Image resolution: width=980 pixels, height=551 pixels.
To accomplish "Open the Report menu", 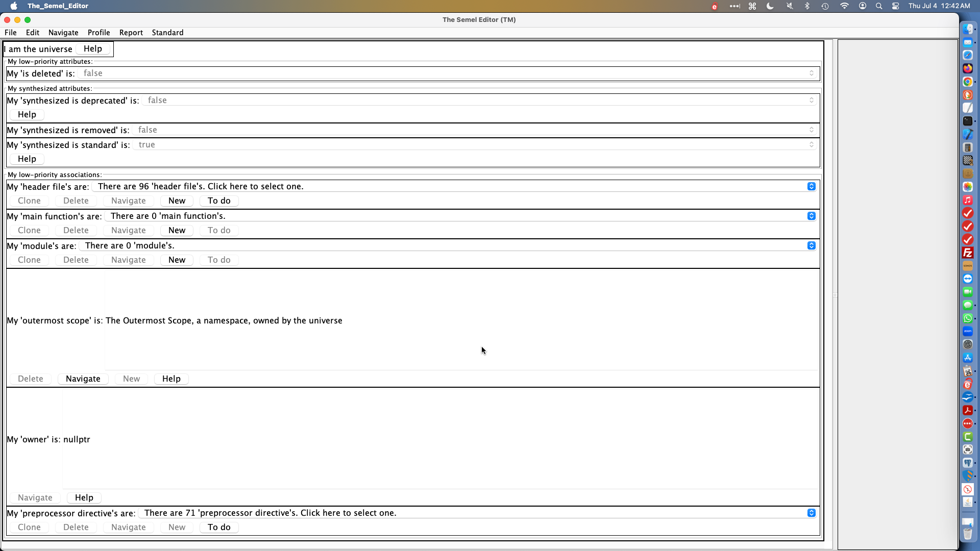I will click(131, 33).
